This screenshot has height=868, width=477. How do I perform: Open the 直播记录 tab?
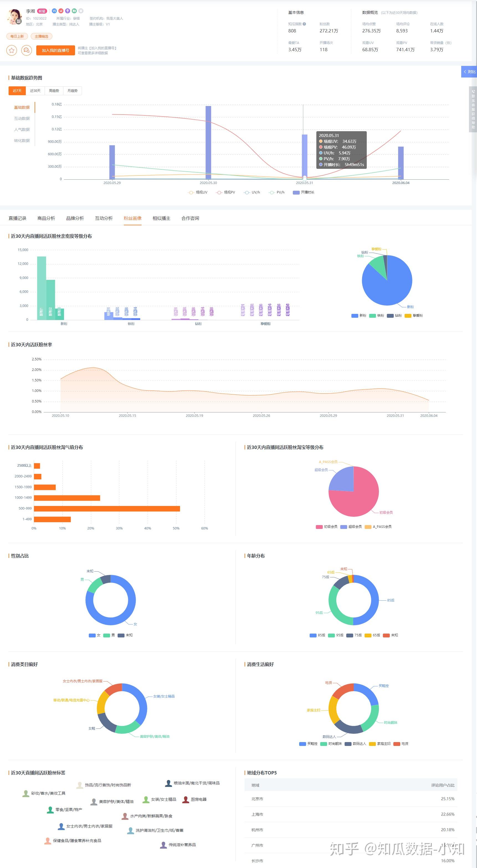point(17,218)
